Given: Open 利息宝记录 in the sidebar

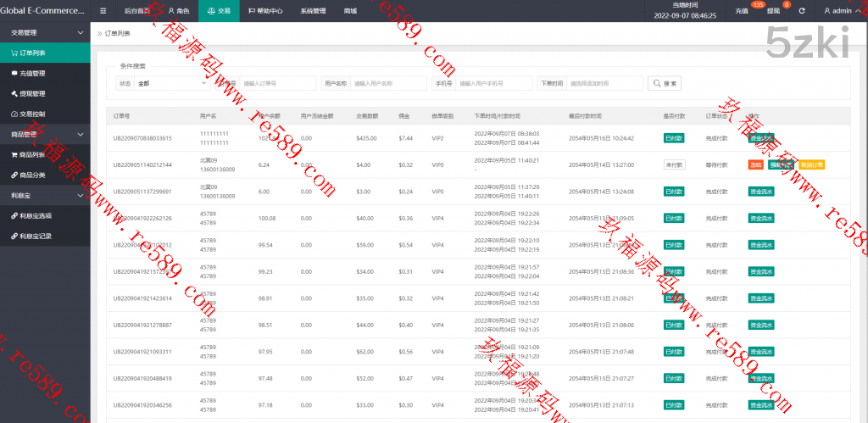Looking at the screenshot, I should point(36,236).
